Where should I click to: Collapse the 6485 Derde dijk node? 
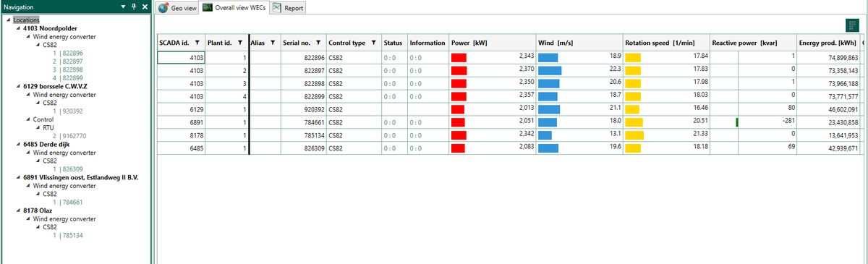(17, 144)
